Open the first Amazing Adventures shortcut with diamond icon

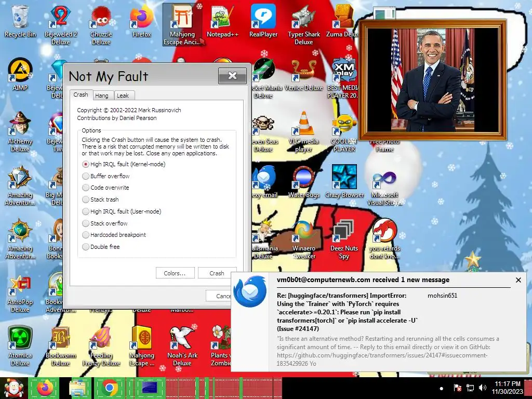[x=20, y=185]
